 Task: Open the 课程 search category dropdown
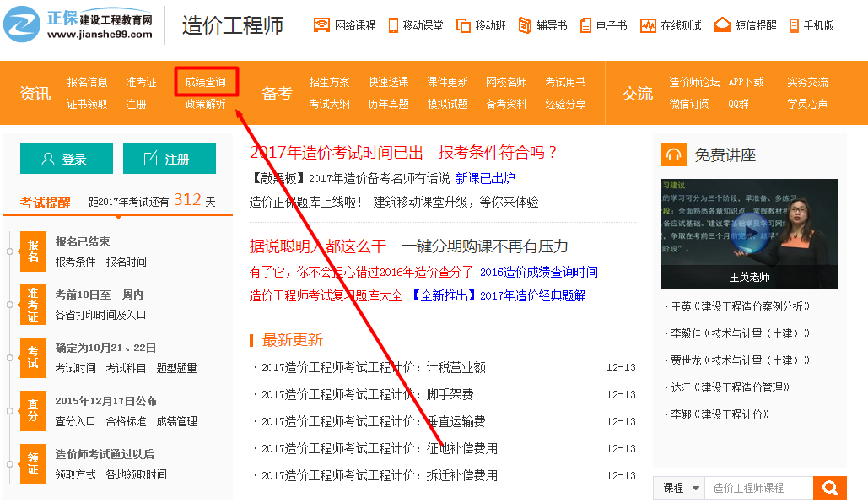point(678,487)
